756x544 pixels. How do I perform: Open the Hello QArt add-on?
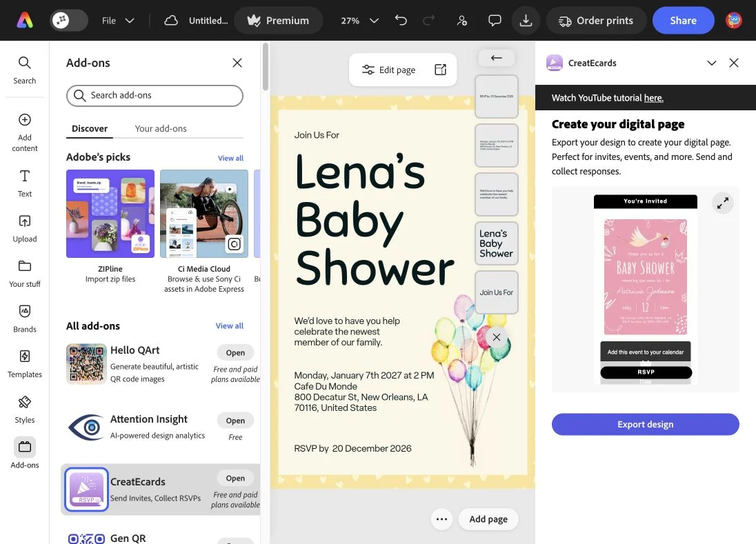235,353
